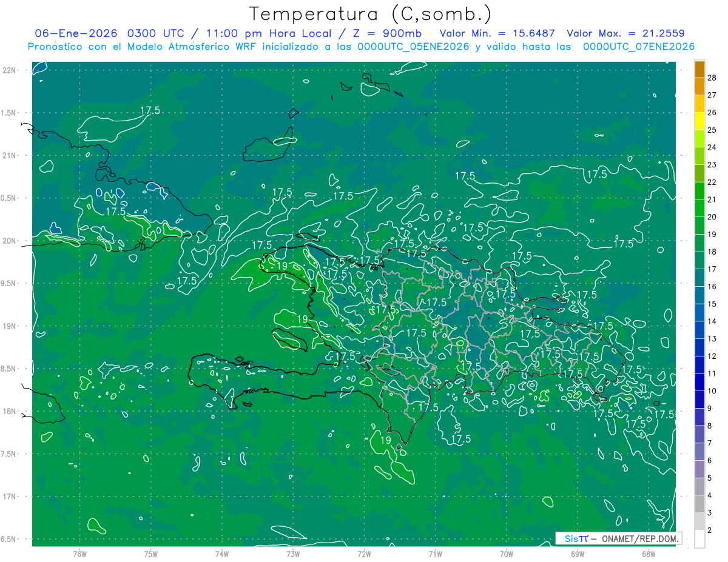The width and height of the screenshot is (728, 562).
Task: Click the orange band between 27 and 28
Action: [x=699, y=86]
